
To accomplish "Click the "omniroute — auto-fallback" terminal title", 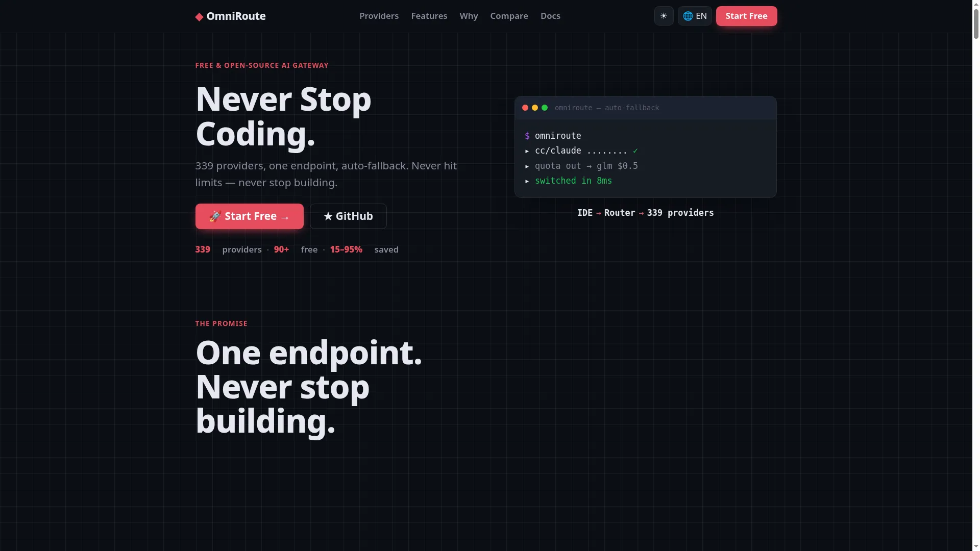I will (x=607, y=108).
